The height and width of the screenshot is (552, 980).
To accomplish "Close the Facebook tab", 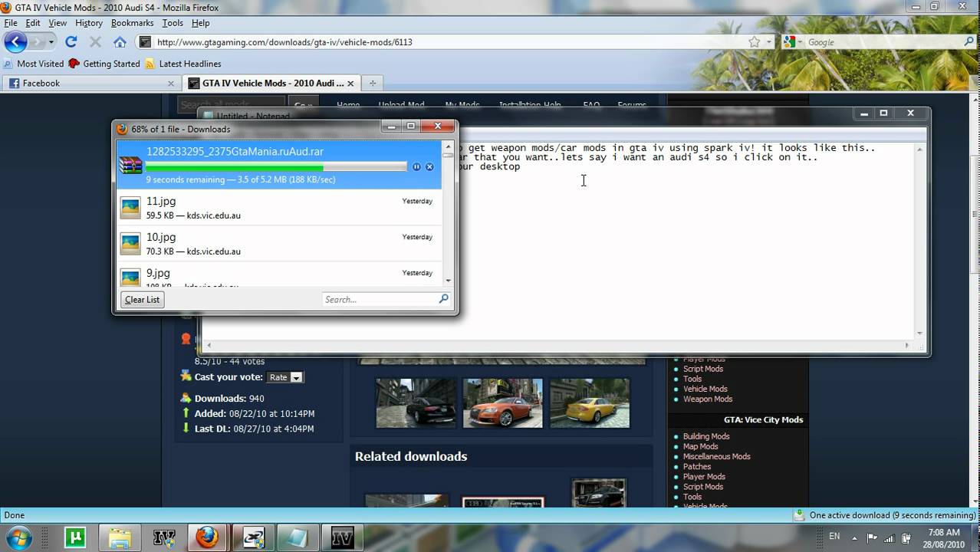I will point(171,83).
